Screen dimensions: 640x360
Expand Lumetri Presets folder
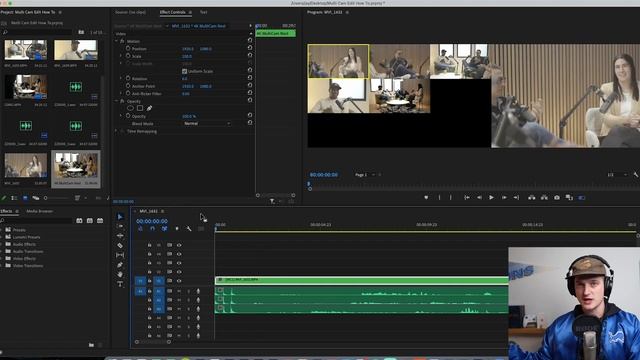pos(2,237)
